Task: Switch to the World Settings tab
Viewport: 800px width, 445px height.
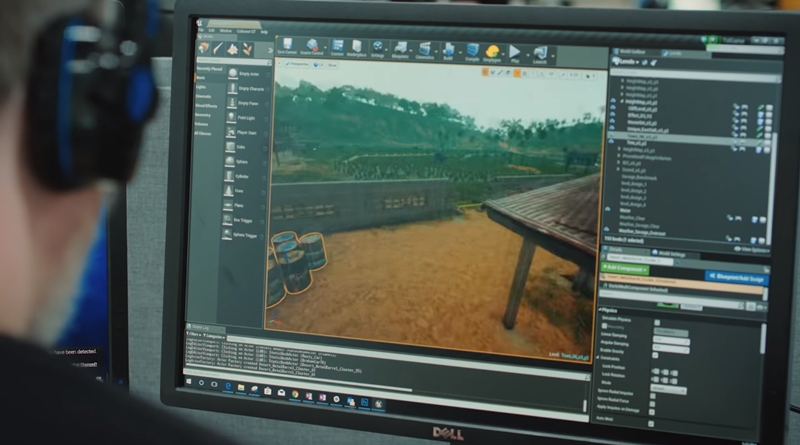Action: click(668, 253)
